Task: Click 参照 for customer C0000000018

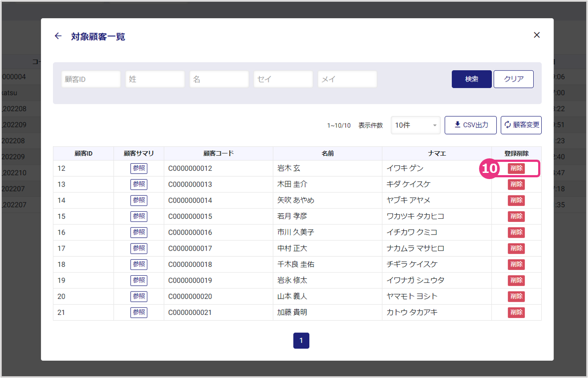Action: [139, 264]
